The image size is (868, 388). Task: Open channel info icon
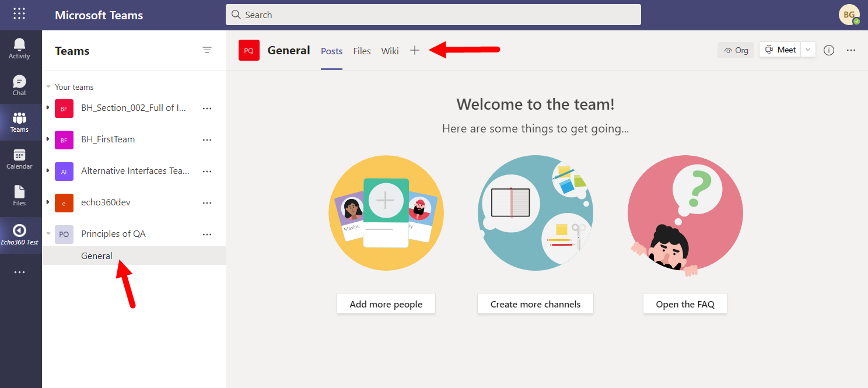[828, 50]
